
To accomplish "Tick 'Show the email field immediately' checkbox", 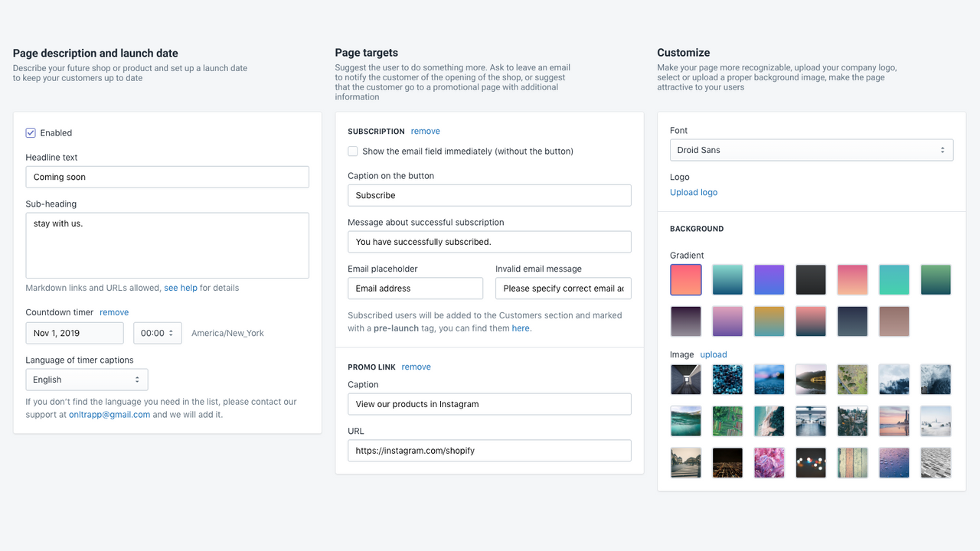I will (x=353, y=152).
